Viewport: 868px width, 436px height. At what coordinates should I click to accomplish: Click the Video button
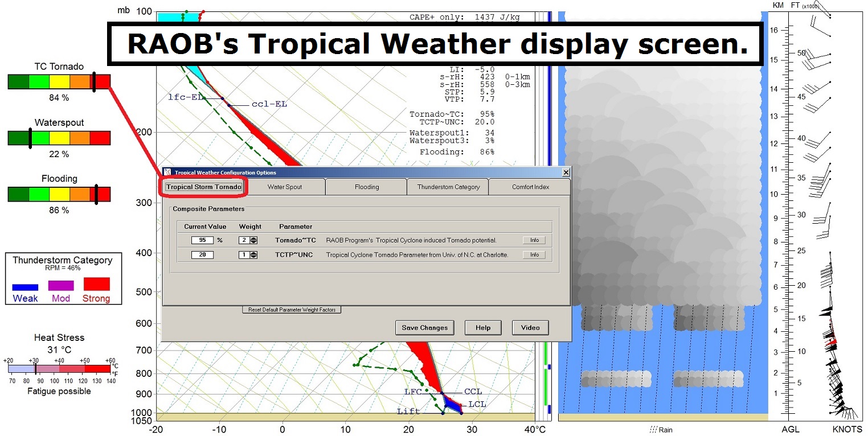click(x=530, y=327)
